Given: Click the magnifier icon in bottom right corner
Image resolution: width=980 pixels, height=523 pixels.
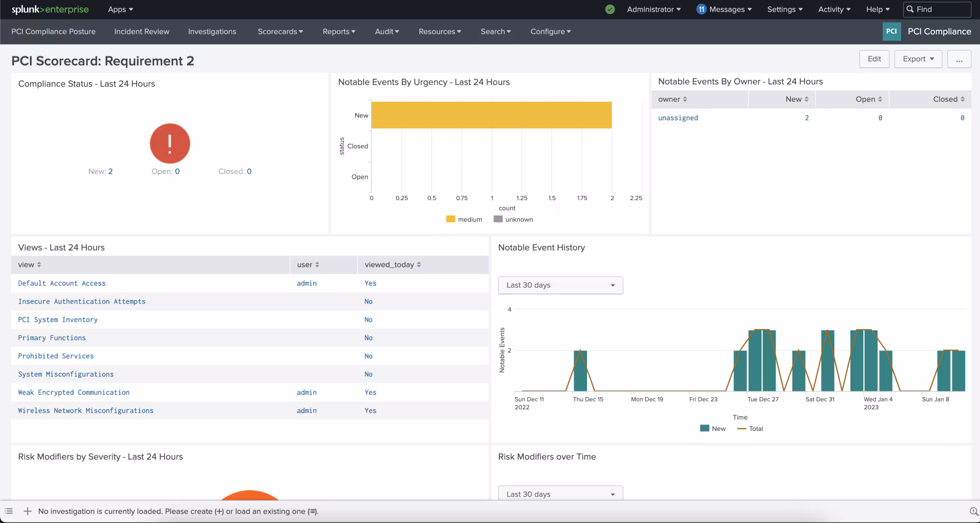Looking at the screenshot, I should click(x=974, y=511).
